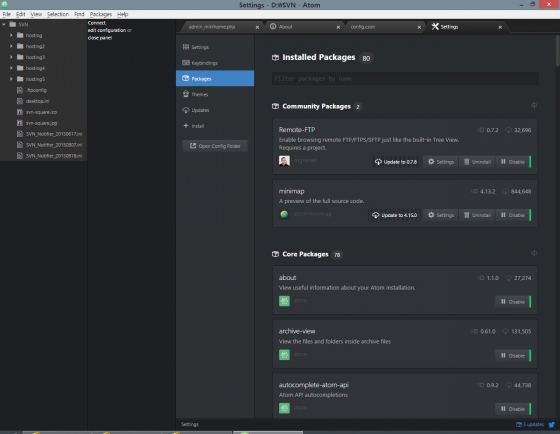560x434 pixels.
Task: Click the mgrenier author avatar
Action: (x=284, y=161)
